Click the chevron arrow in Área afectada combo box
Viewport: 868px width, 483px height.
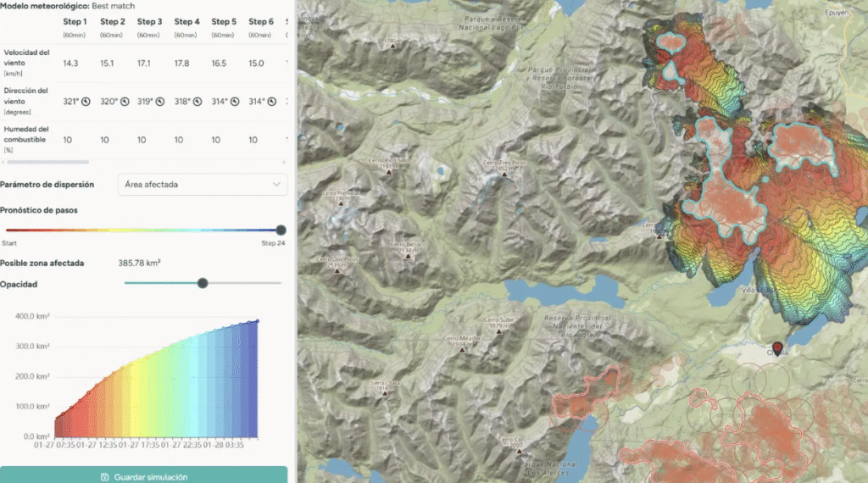276,184
